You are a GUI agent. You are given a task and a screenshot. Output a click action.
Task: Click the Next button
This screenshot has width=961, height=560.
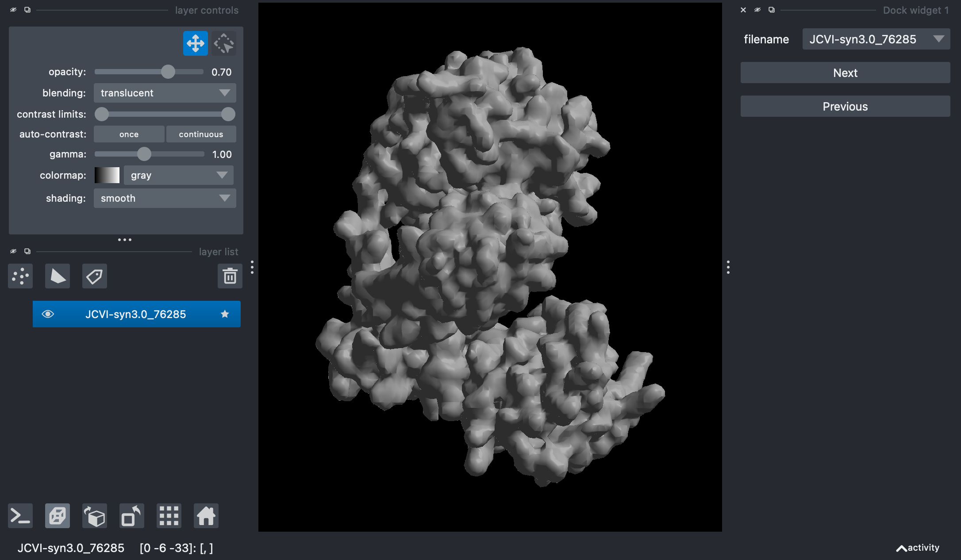(x=845, y=73)
